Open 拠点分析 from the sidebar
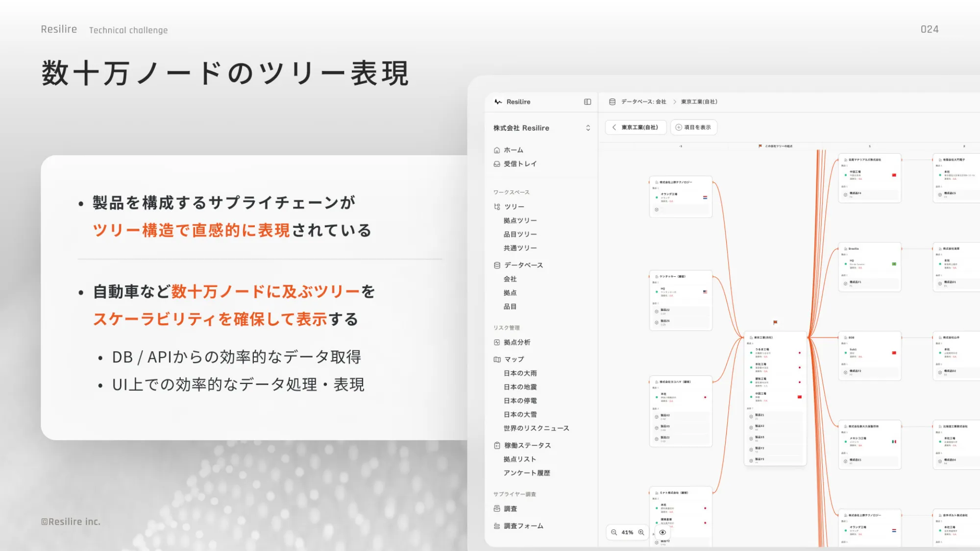Viewport: 980px width, 551px height. tap(516, 342)
